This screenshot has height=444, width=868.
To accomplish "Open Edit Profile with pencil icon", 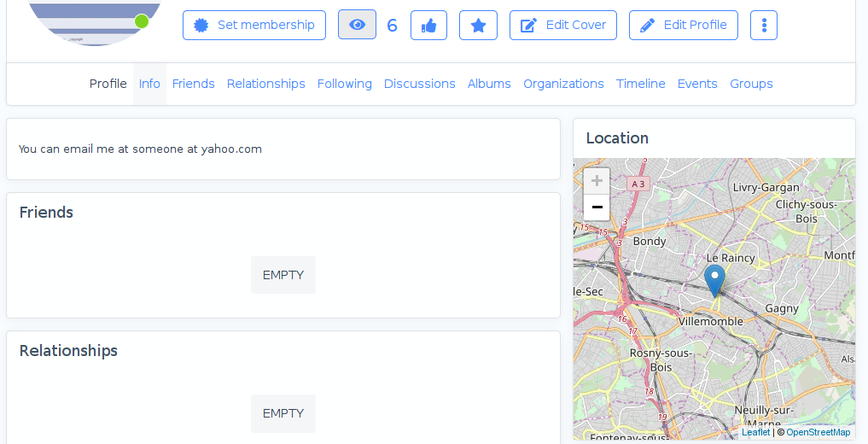I will tap(684, 26).
